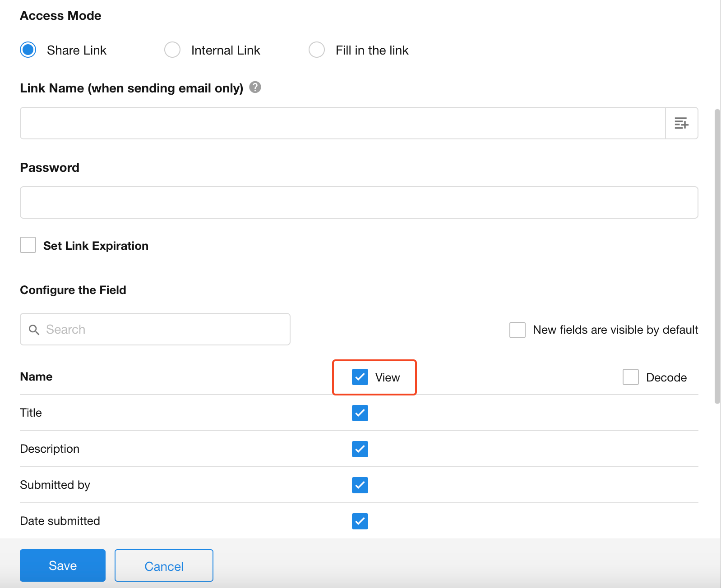Screen dimensions: 721x588
Task: Focus the Password input field
Action: pos(359,202)
